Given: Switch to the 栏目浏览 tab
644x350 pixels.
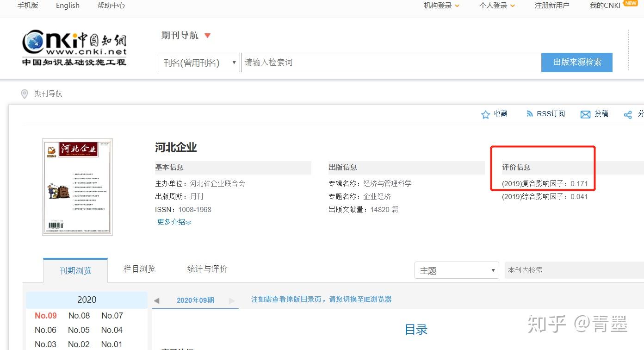Looking at the screenshot, I should (x=140, y=269).
